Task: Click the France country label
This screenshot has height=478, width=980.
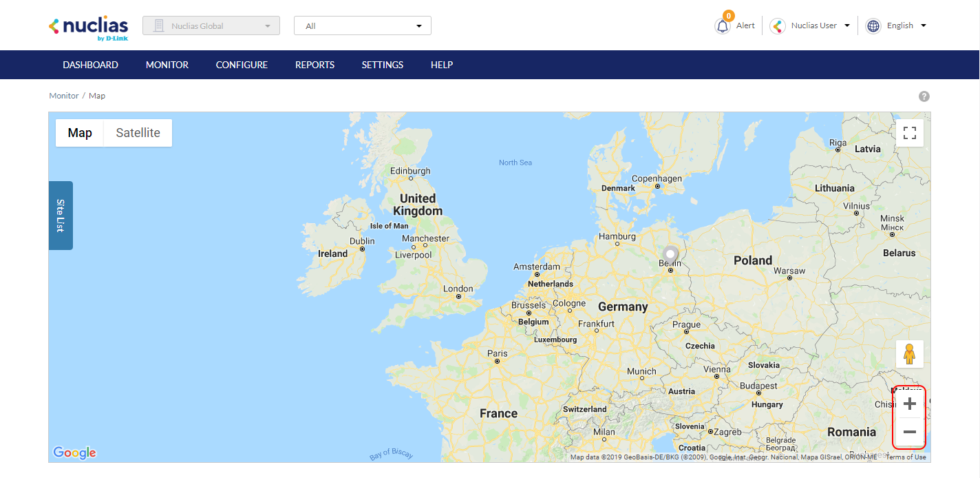Action: (498, 413)
